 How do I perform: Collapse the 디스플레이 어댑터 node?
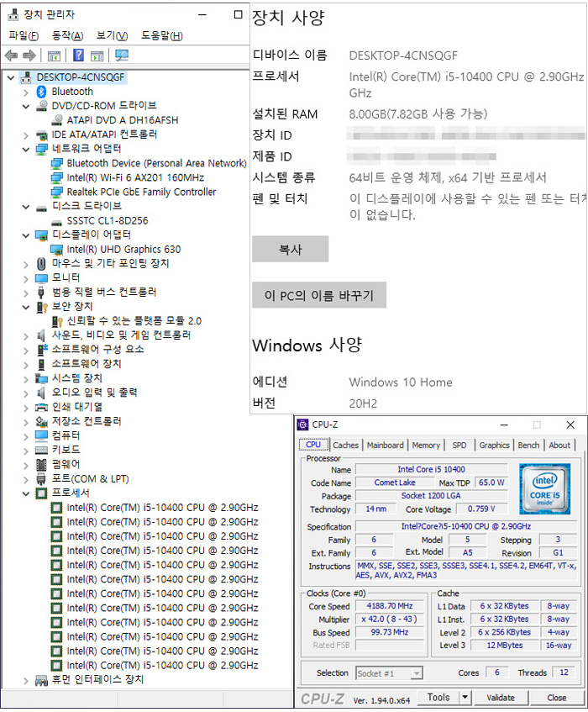point(26,235)
